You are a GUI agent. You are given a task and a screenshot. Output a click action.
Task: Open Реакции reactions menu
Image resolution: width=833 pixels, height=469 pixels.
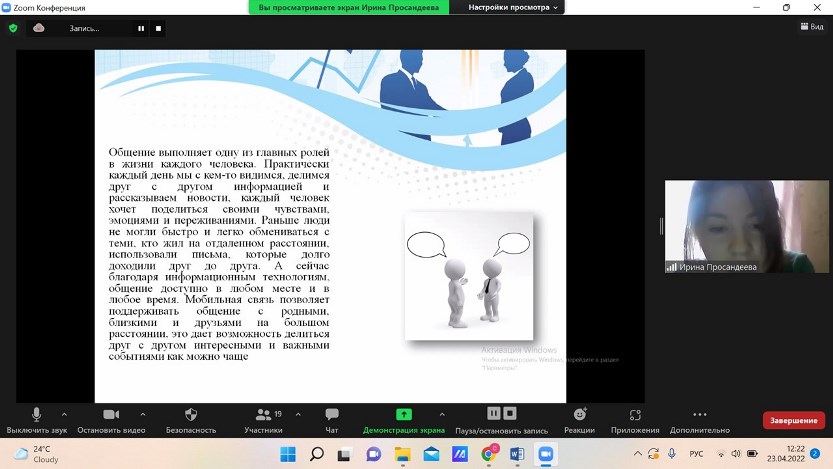[x=579, y=414]
